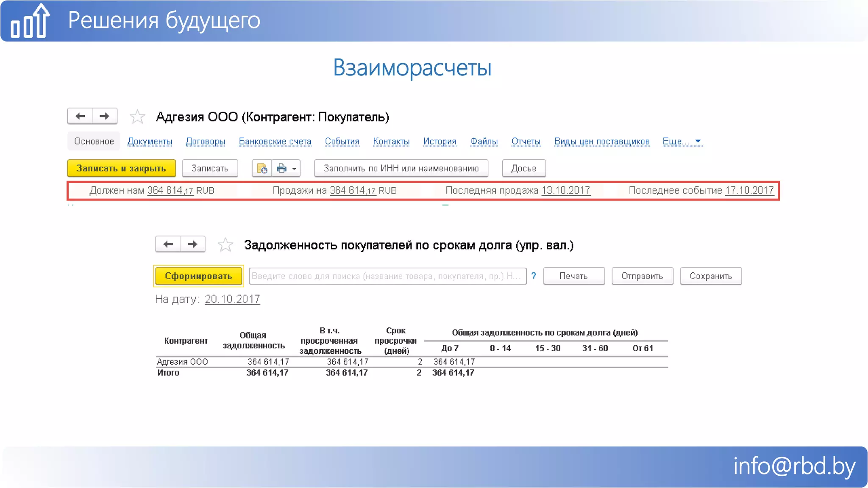Screen dimensions: 868x488
Task: Open last event date 17.10.2017 link
Action: point(749,191)
